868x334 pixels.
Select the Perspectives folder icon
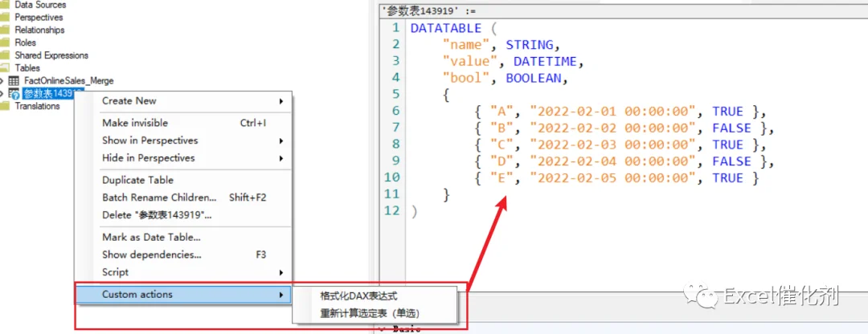[x=6, y=17]
